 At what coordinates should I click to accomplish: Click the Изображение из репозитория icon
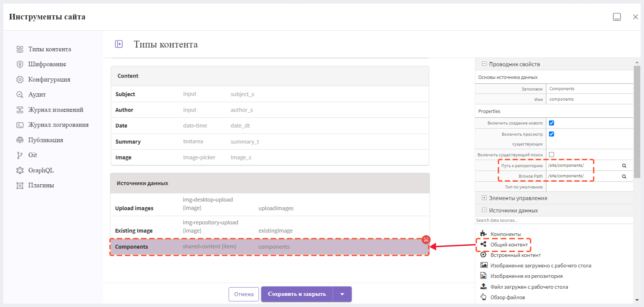click(x=483, y=275)
